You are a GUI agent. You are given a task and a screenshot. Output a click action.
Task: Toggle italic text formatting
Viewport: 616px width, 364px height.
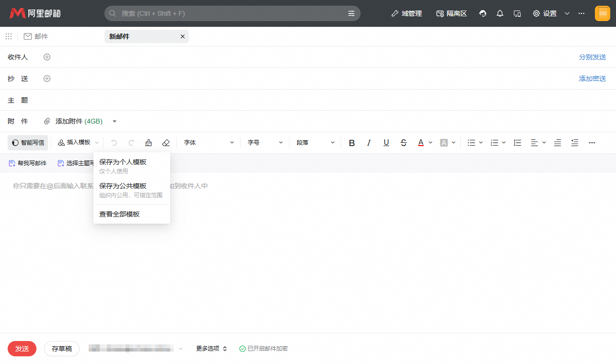[x=369, y=143]
